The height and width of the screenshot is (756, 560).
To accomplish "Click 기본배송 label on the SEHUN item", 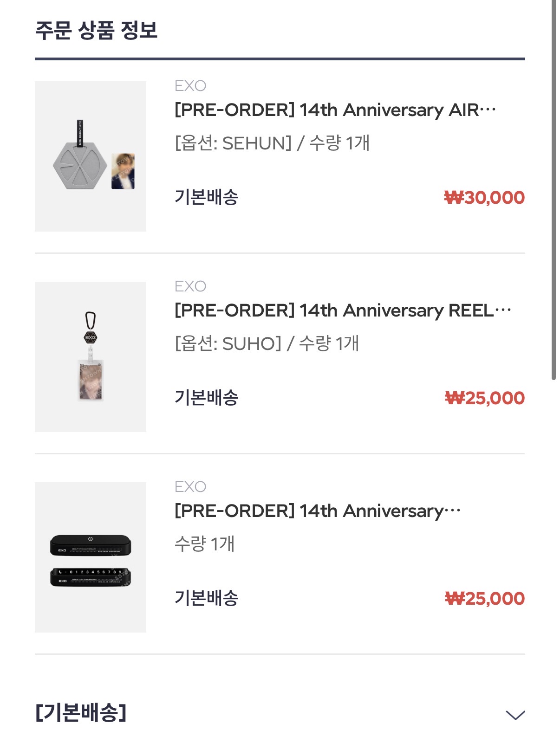I will pos(207,197).
